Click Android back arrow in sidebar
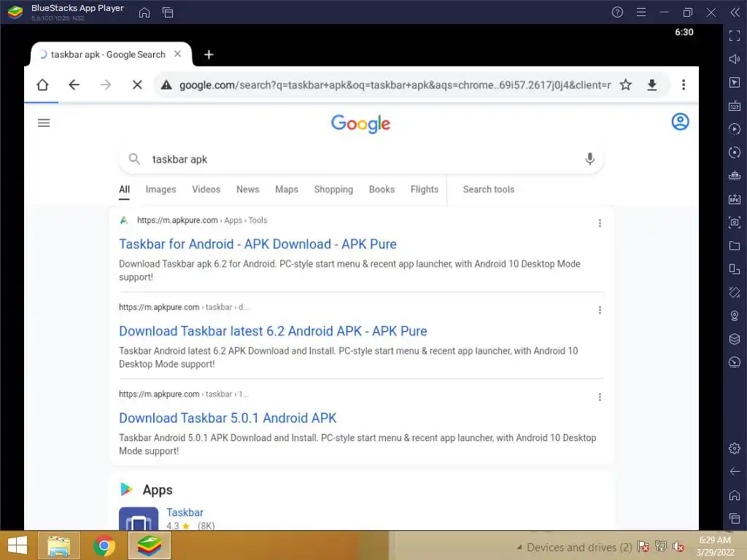The height and width of the screenshot is (560, 747). coord(735,472)
